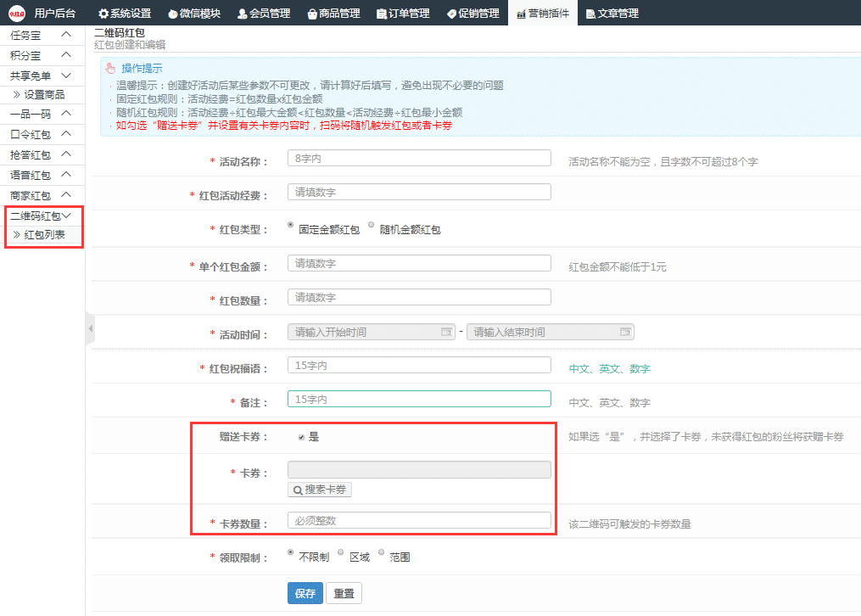This screenshot has height=616, width=861.
Task: Toggle the 赠送卡券 checkbox
Action: [x=301, y=438]
